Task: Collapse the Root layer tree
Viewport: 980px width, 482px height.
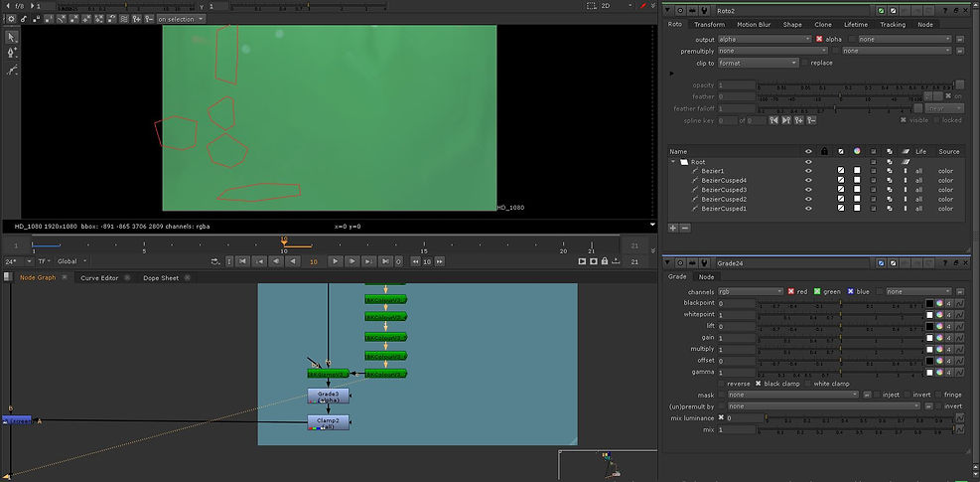Action: click(673, 162)
